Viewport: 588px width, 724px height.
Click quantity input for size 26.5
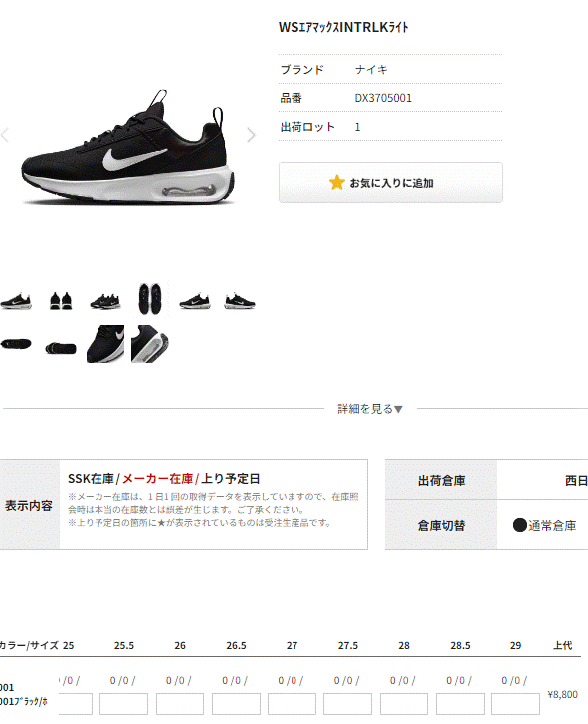point(236,704)
